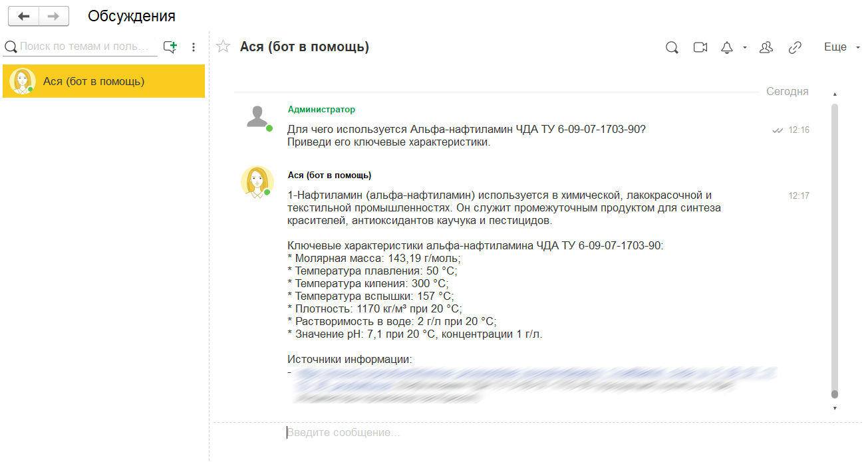Expand the arrow next to Еще

click(857, 47)
